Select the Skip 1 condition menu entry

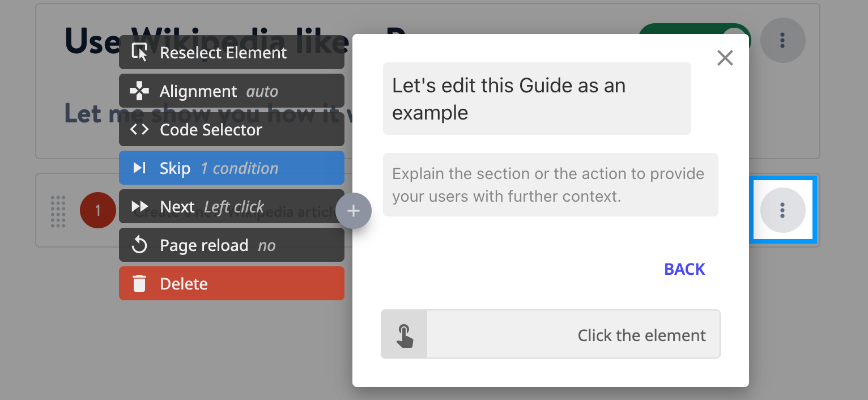[x=231, y=168]
